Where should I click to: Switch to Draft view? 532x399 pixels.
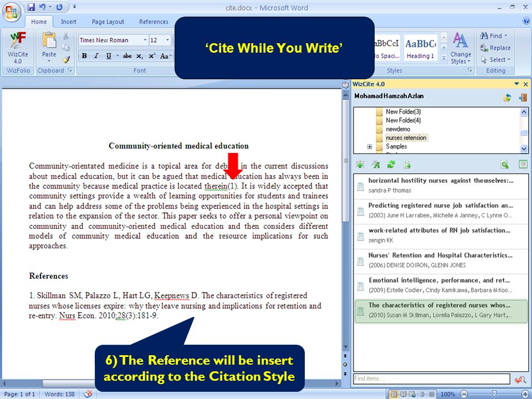[432, 394]
